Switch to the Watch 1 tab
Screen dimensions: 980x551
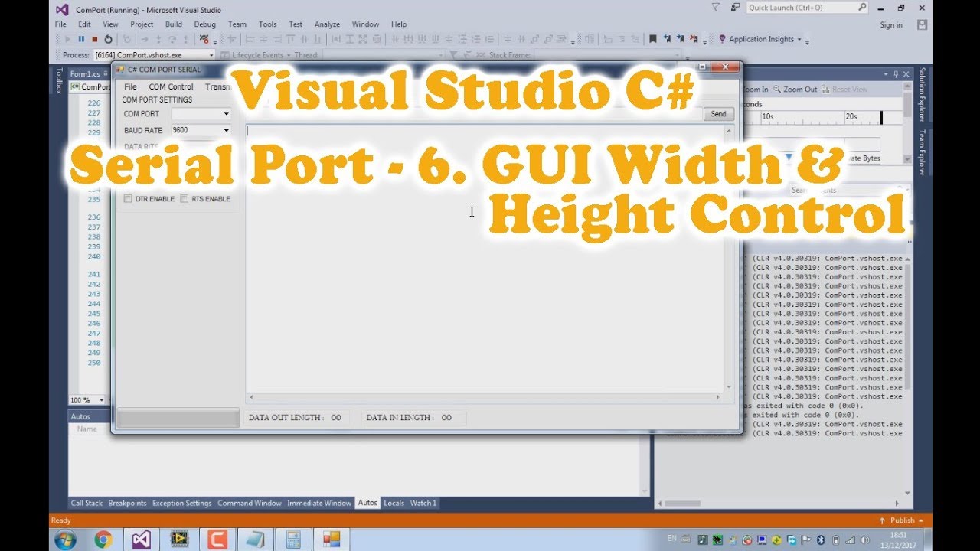(x=423, y=503)
